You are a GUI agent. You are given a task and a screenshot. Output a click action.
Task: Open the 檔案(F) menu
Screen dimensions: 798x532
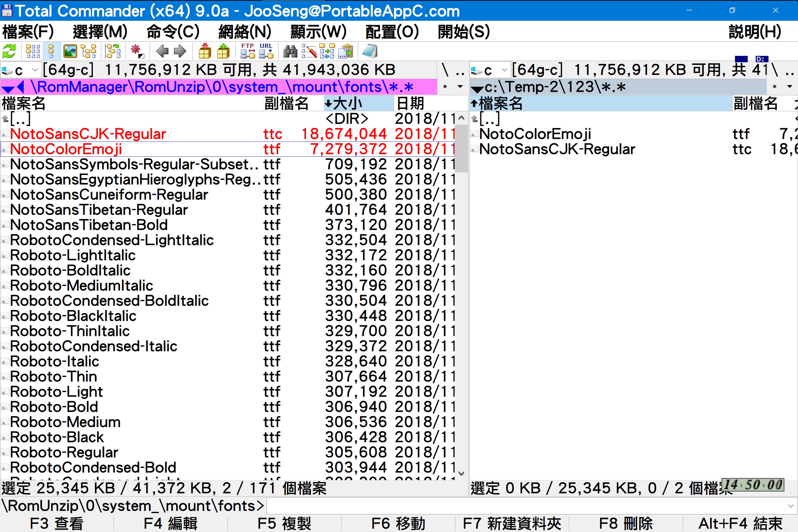(28, 32)
